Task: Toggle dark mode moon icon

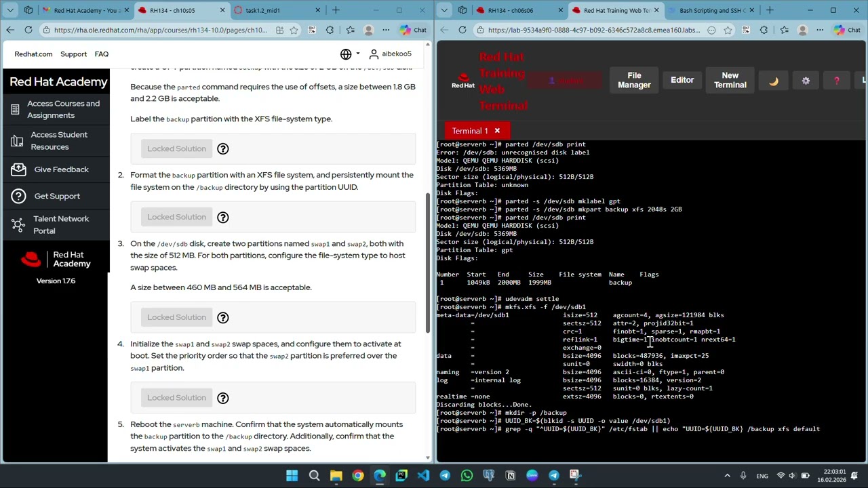Action: [x=774, y=81]
